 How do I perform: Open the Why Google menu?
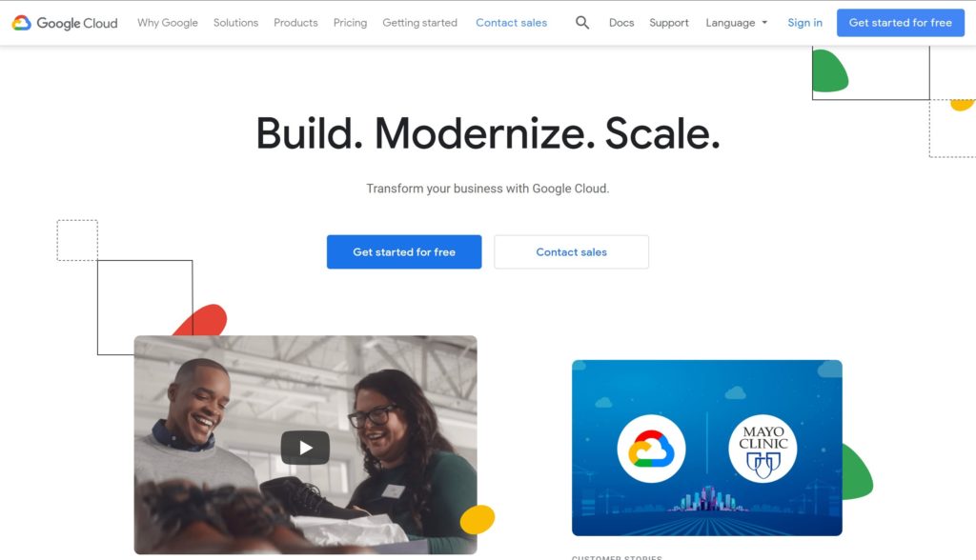tap(168, 23)
